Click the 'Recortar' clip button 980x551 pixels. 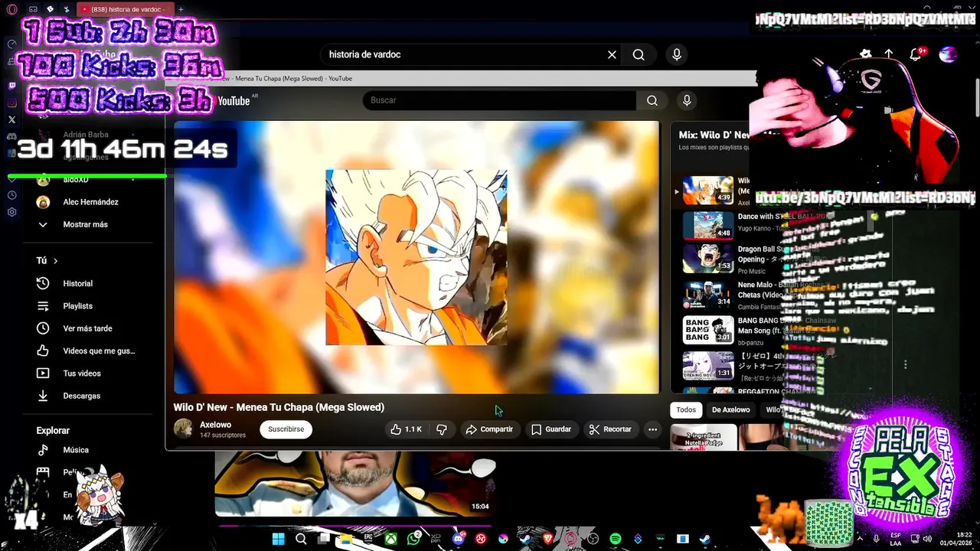[x=610, y=429]
